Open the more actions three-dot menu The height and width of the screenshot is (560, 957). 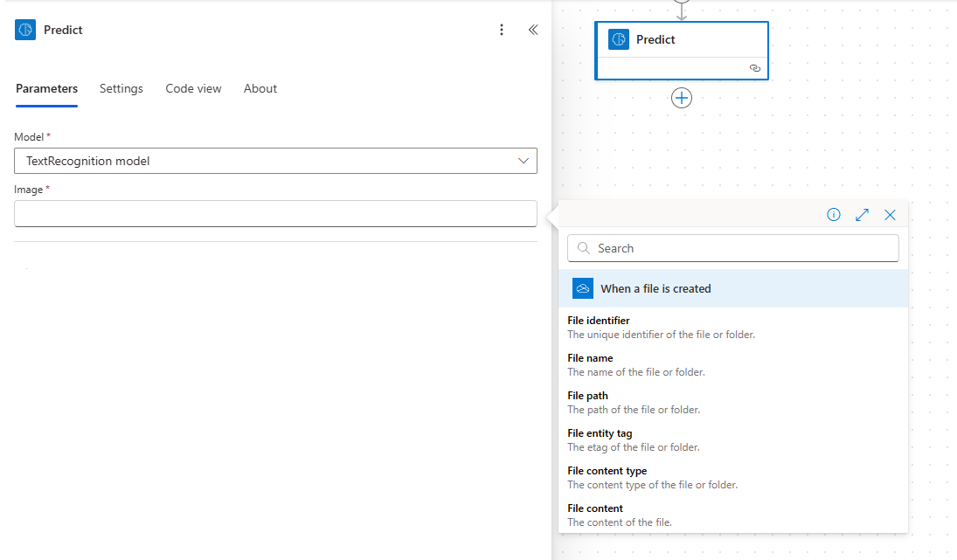pos(502,29)
